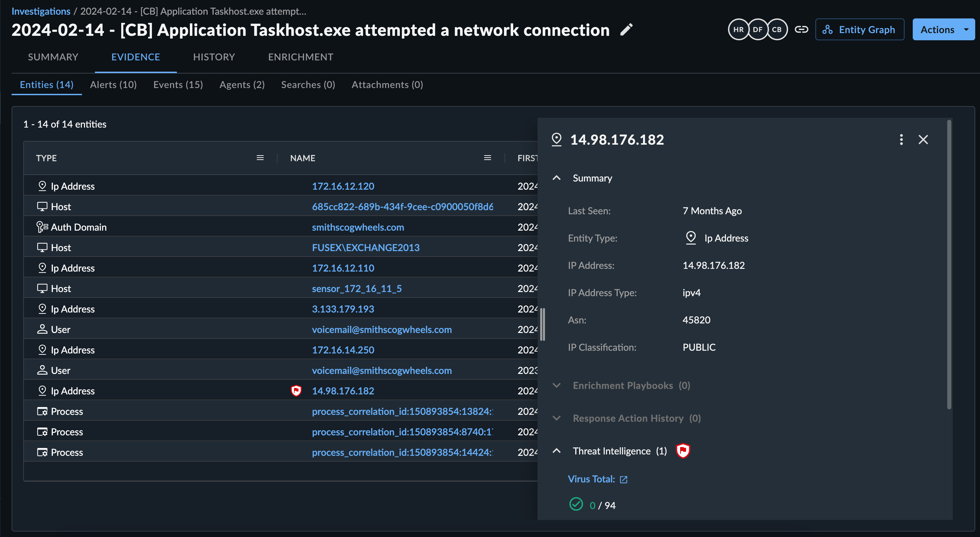Image resolution: width=980 pixels, height=537 pixels.
Task: Open entity 172.16.12.120
Action: point(343,186)
